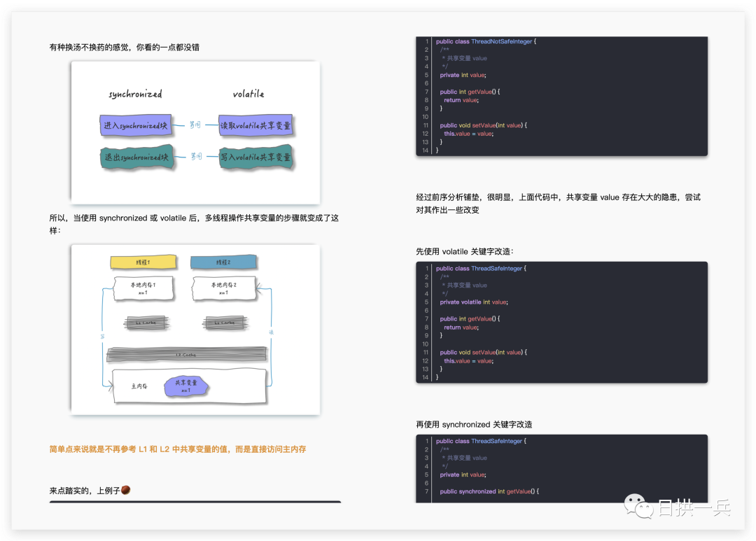756x541 pixels.
Task: Click line number 14 in ThreadNotSafeInteger block
Action: pyautogui.click(x=426, y=150)
